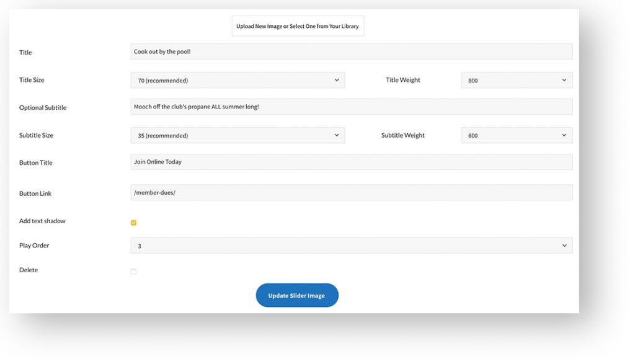Click the "Subtitle Weight" label

(x=403, y=135)
